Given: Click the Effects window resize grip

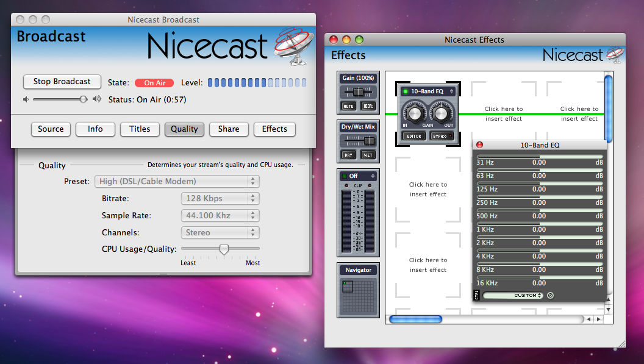Looking at the screenshot, I should point(621,344).
